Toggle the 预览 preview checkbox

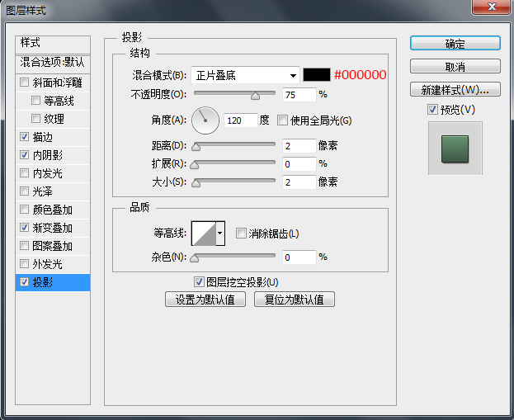(x=432, y=109)
